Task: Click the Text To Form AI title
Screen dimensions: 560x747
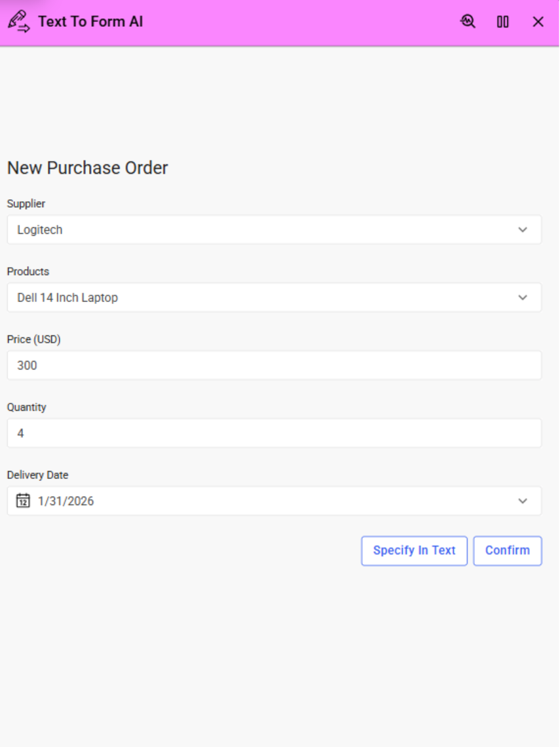Action: (90, 22)
